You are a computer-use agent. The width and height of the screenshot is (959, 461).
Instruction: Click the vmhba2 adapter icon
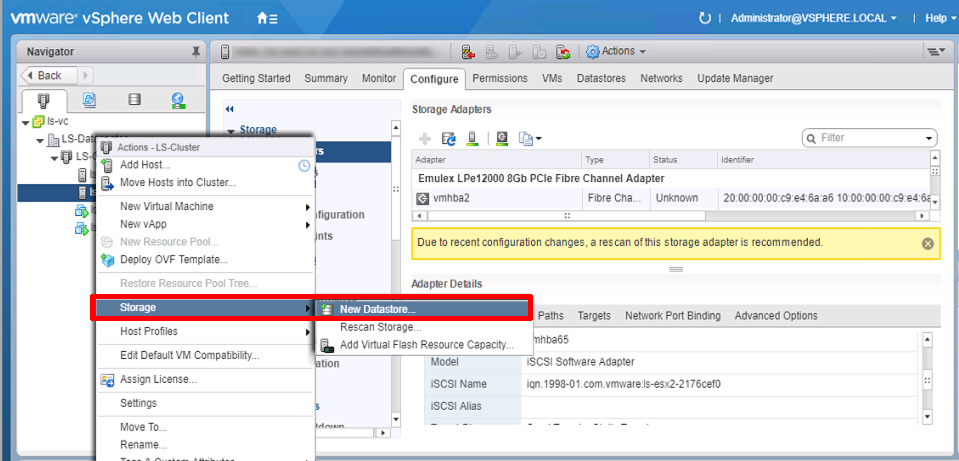[422, 198]
